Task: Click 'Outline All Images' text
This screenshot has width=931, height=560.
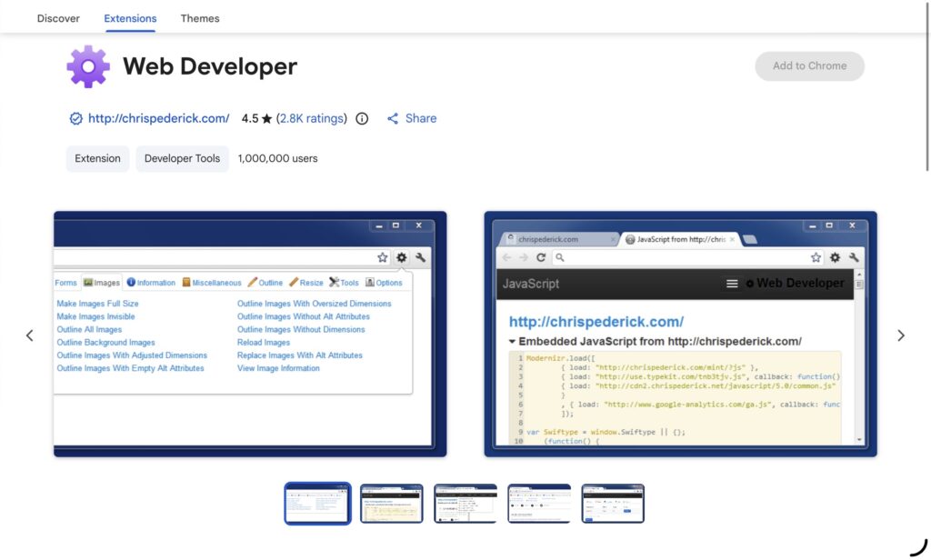Action: (x=89, y=330)
